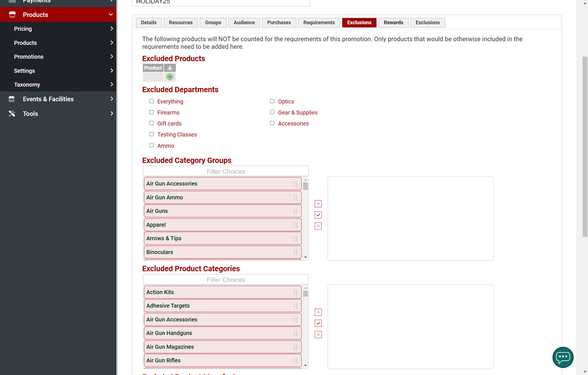The image size is (588, 375).
Task: Check the Everything department checkbox
Action: point(151,101)
